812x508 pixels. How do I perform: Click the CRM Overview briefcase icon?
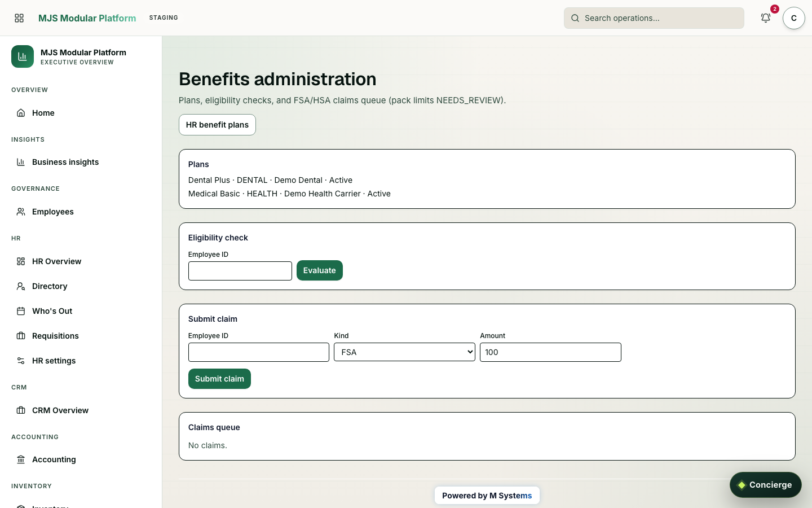pos(21,410)
